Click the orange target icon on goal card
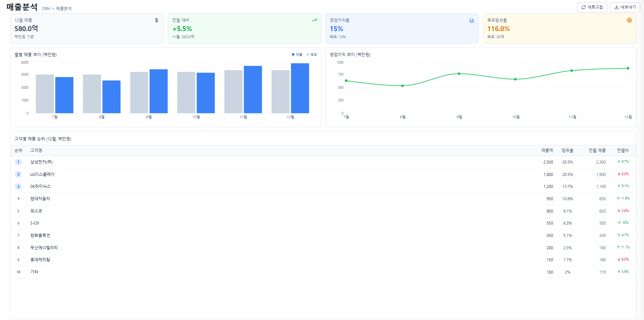This screenshot has height=320, width=644. tap(629, 20)
